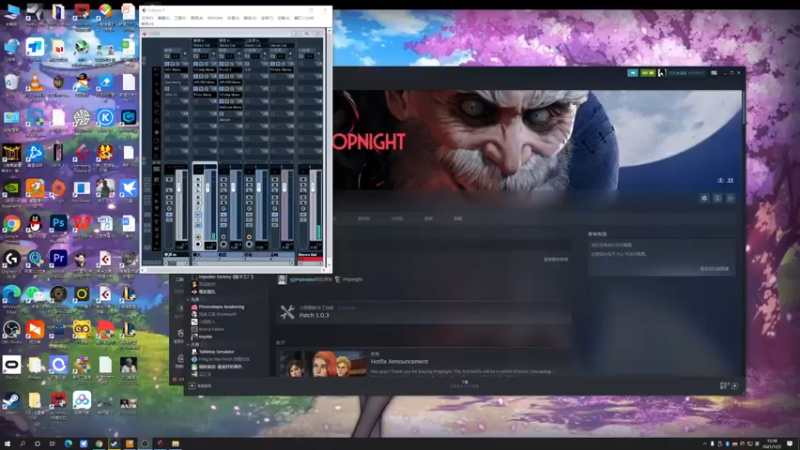This screenshot has height=450, width=800.
Task: Launch the Logitech G HUB desktop icon
Action: tap(11, 259)
